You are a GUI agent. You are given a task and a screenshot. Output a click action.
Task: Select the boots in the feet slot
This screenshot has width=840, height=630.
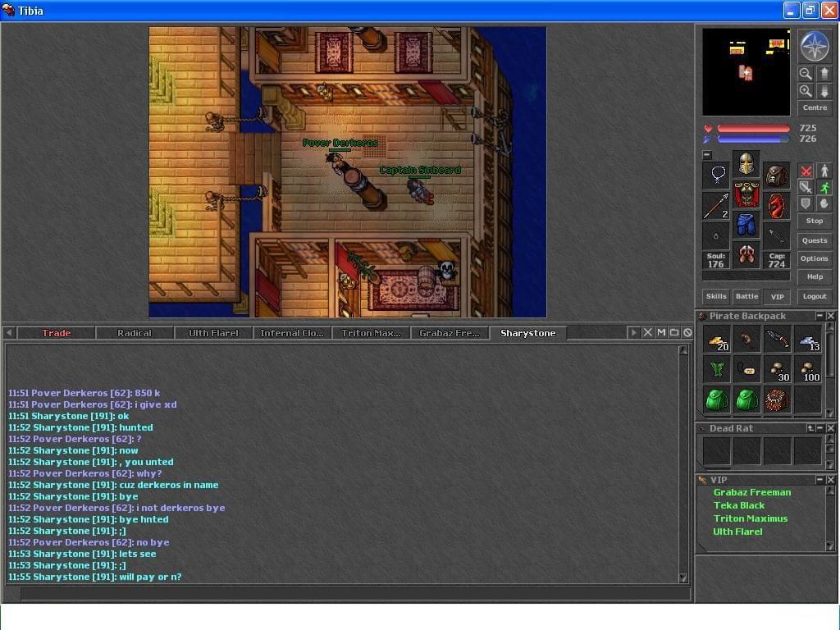point(746,255)
